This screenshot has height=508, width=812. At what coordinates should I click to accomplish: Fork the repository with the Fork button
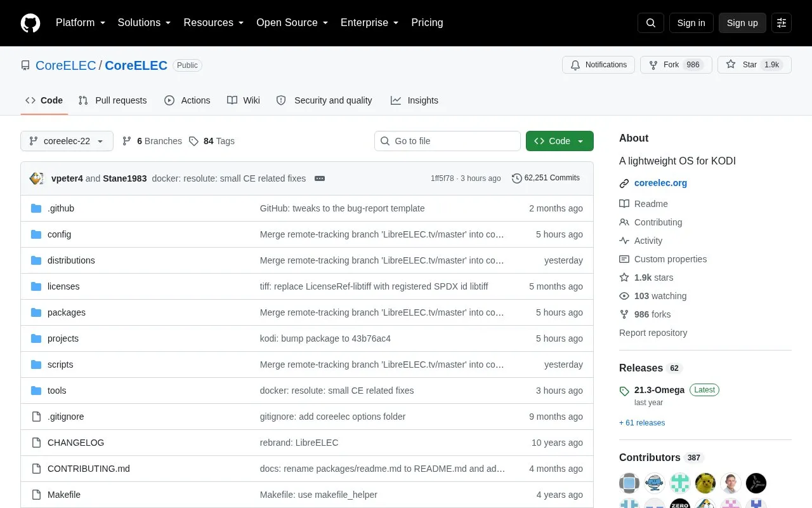(x=676, y=65)
